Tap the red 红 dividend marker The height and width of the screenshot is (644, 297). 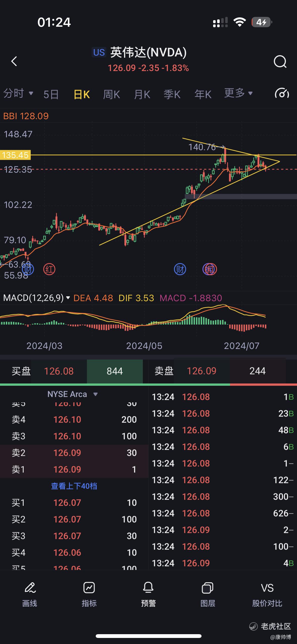coord(49,269)
